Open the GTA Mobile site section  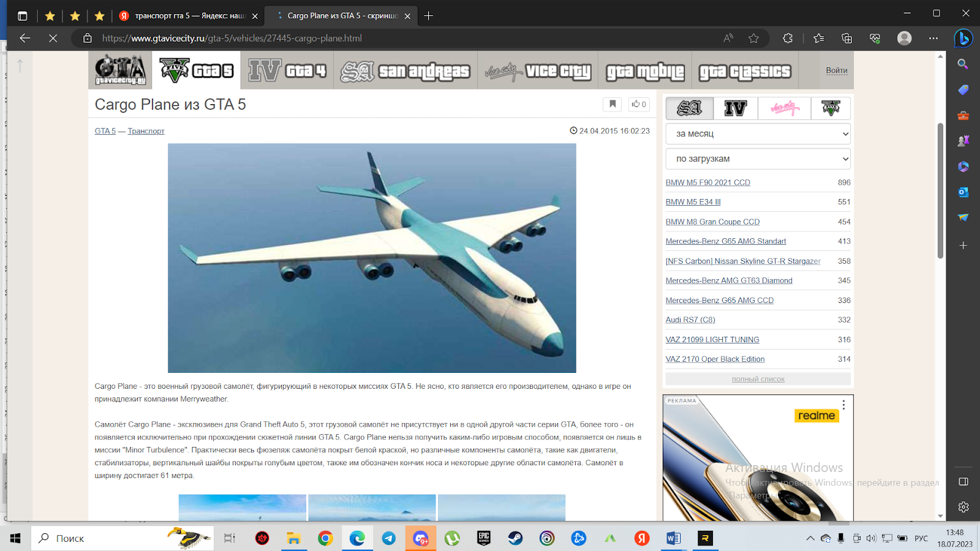pos(645,70)
